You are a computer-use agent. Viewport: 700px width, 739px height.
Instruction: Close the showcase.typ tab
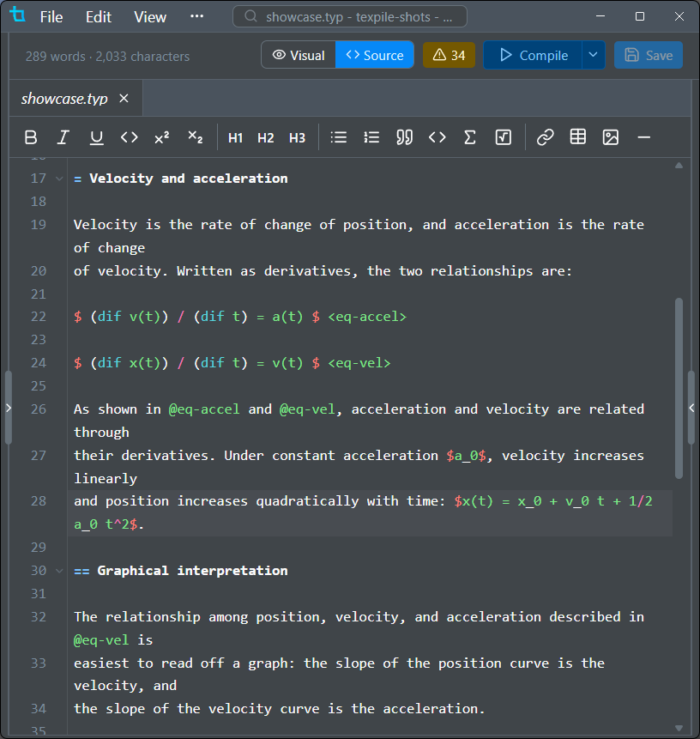pos(124,99)
